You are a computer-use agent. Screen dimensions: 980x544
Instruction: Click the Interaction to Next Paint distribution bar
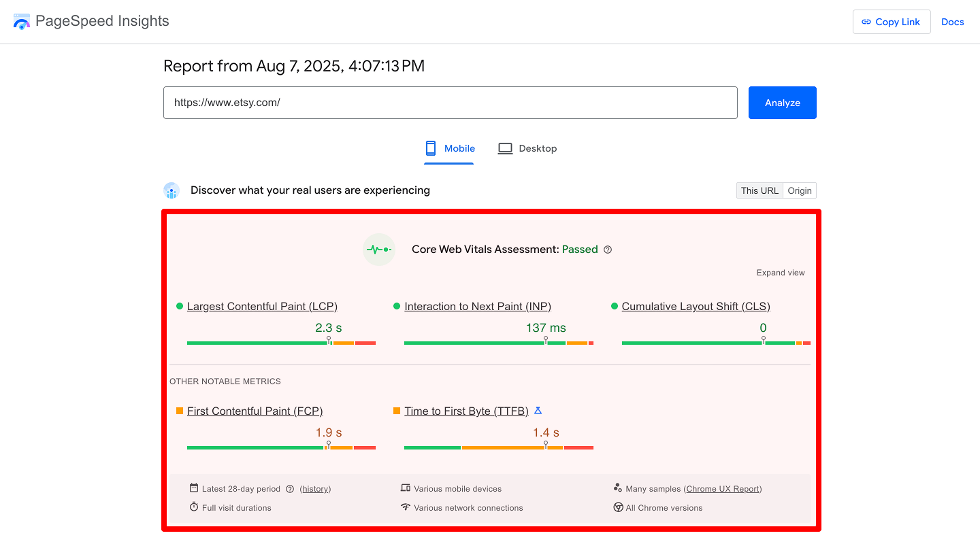click(498, 343)
